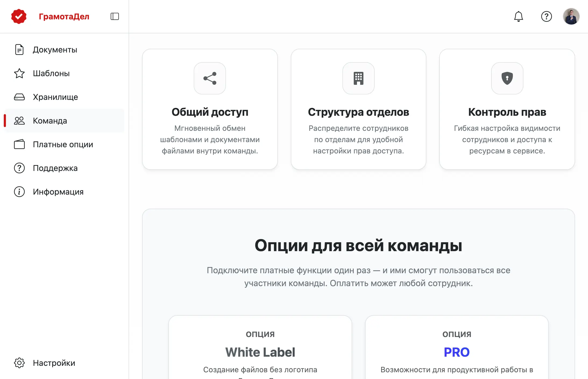588x379 pixels.
Task: Select the PRO option card title
Action: click(x=457, y=352)
